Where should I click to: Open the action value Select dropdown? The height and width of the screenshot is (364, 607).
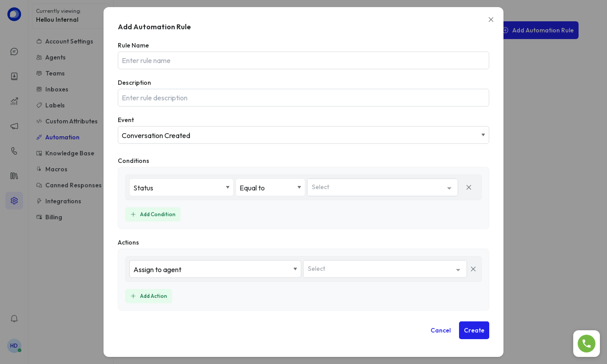pyautogui.click(x=385, y=269)
